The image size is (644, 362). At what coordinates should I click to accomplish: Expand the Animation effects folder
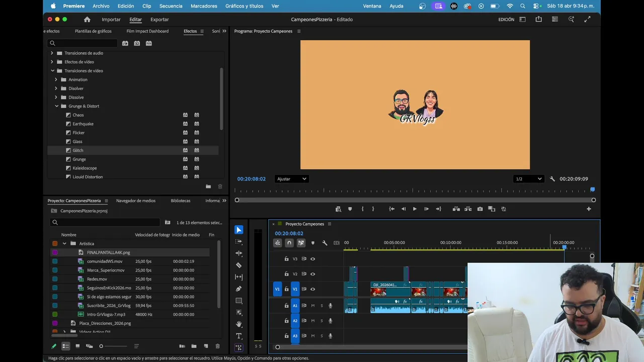56,79
